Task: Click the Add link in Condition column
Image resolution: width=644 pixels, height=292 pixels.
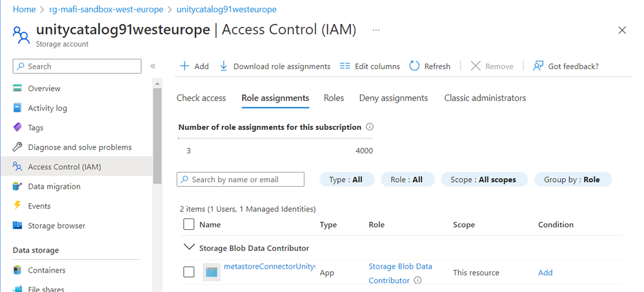Action: pyautogui.click(x=545, y=273)
